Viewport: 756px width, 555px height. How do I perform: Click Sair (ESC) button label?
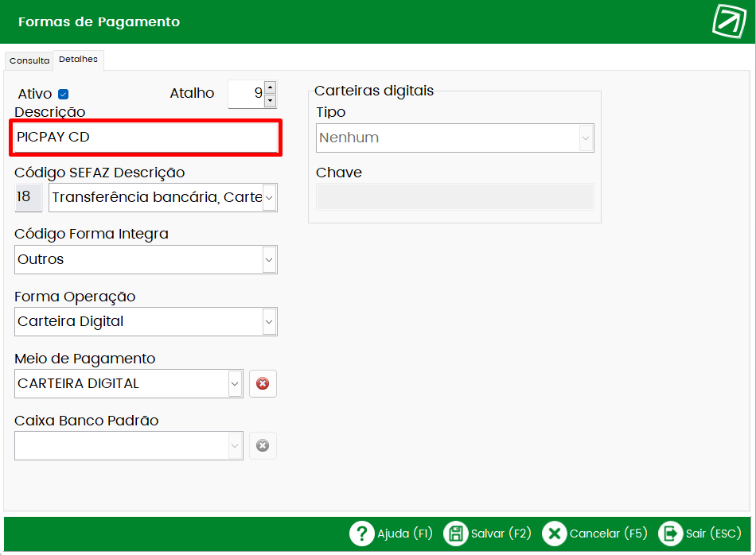point(714,534)
